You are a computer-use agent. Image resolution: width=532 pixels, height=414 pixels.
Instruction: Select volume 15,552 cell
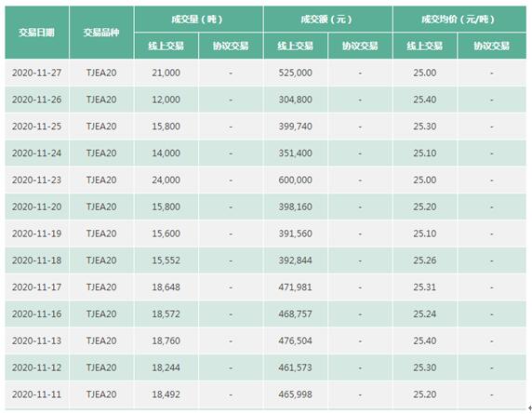point(166,260)
